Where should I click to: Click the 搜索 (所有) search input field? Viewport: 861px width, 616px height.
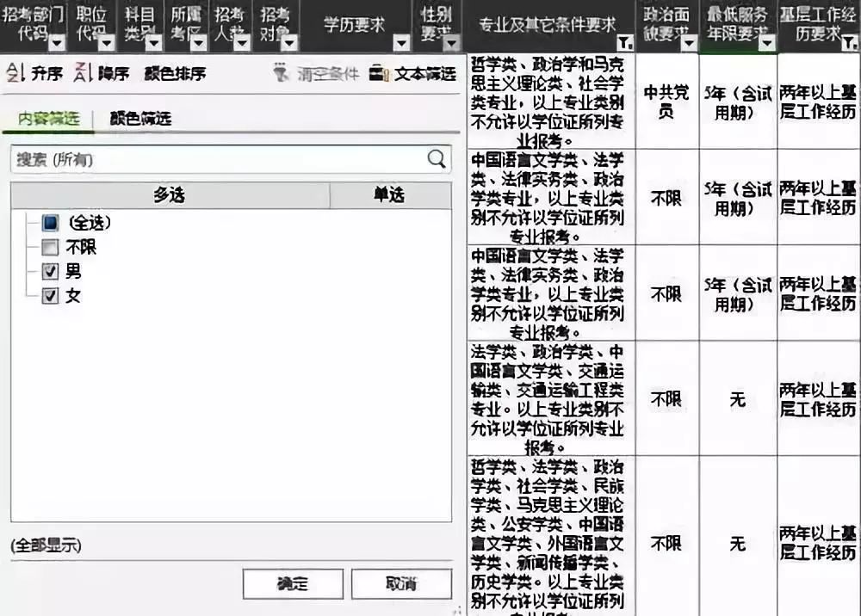point(215,159)
